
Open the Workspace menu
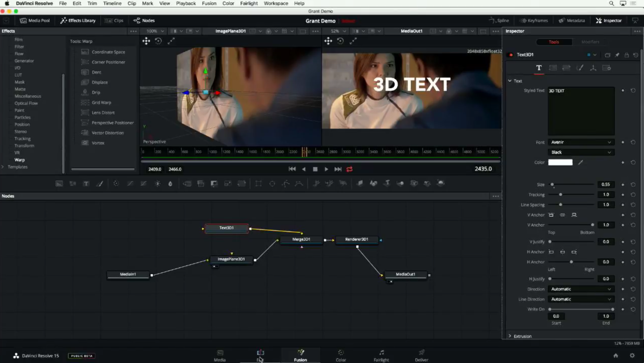(x=276, y=3)
